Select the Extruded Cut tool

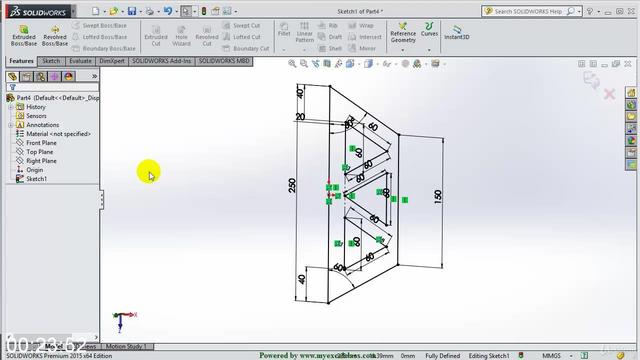pyautogui.click(x=156, y=35)
